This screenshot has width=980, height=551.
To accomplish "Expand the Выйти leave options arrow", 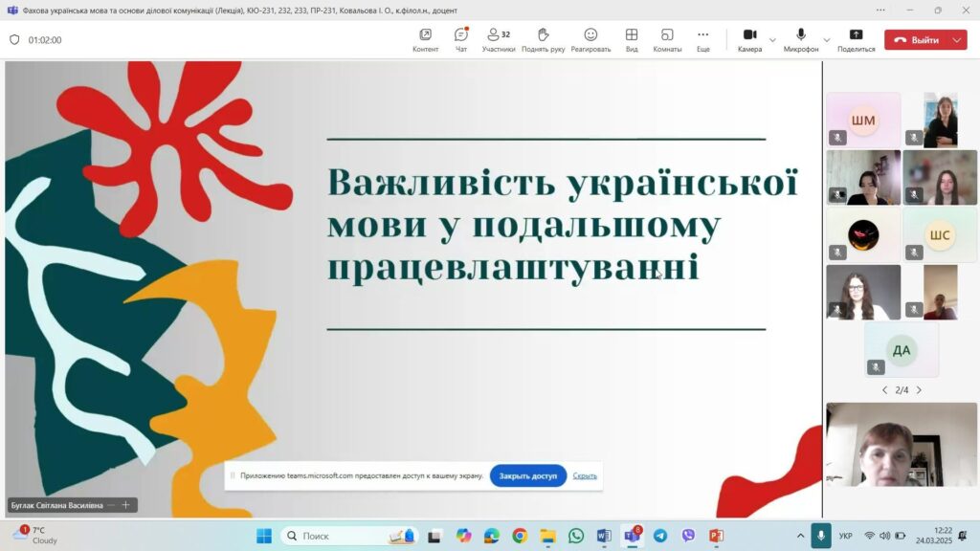I will [x=957, y=40].
